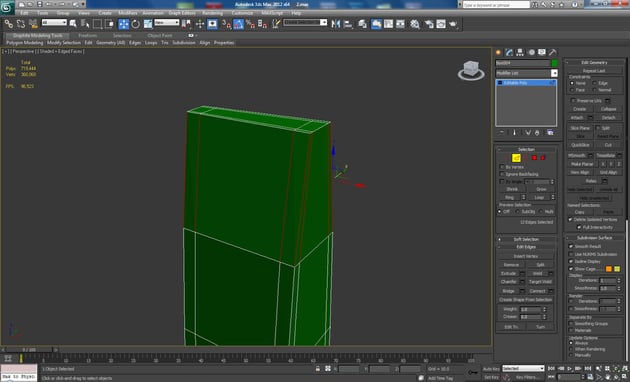Activate the Select and Uniform Scale tool

click(148, 24)
